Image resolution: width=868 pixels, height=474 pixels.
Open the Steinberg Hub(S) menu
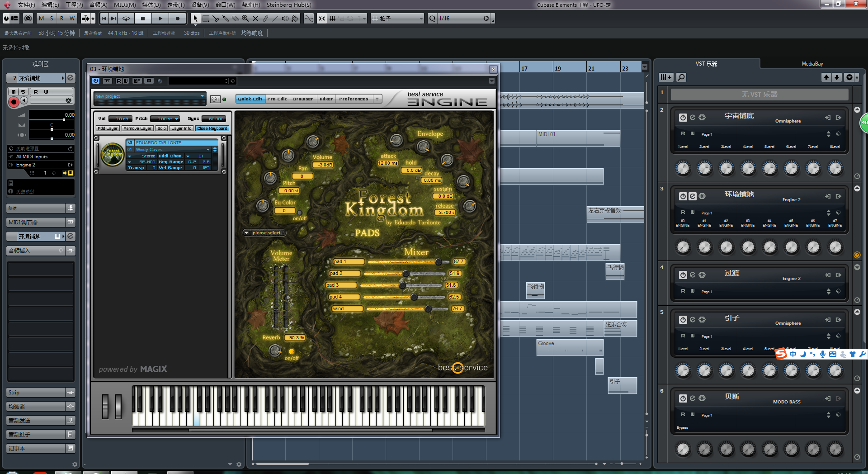(289, 5)
